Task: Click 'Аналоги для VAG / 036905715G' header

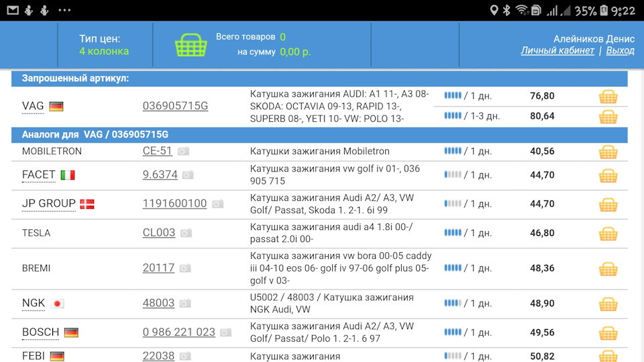Action: pos(319,135)
